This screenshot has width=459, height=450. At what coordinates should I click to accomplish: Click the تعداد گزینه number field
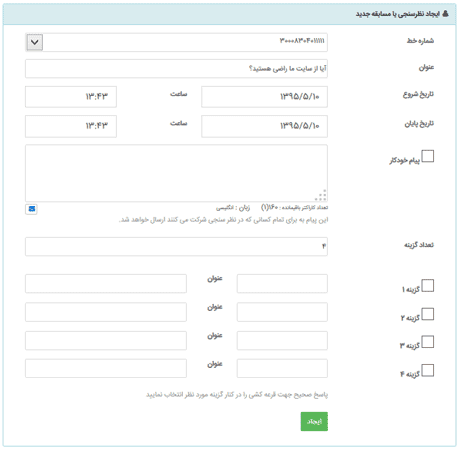point(176,247)
